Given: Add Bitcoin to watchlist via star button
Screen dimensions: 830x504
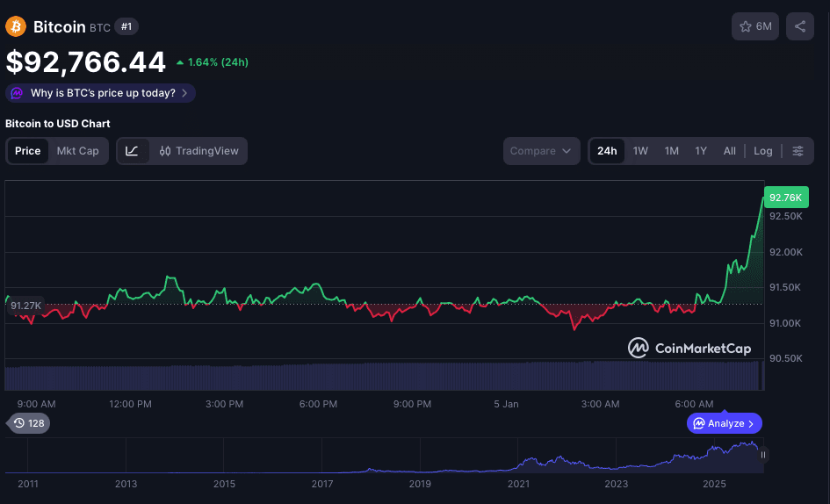Looking at the screenshot, I should (755, 26).
